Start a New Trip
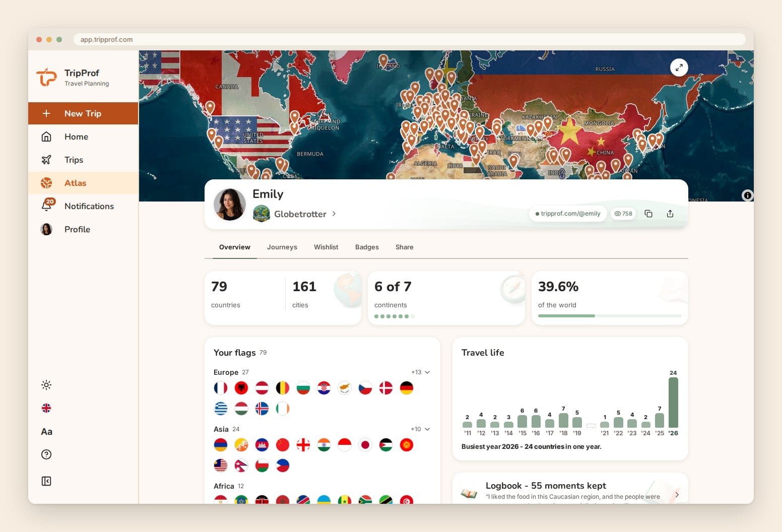782x532 pixels. pos(83,113)
